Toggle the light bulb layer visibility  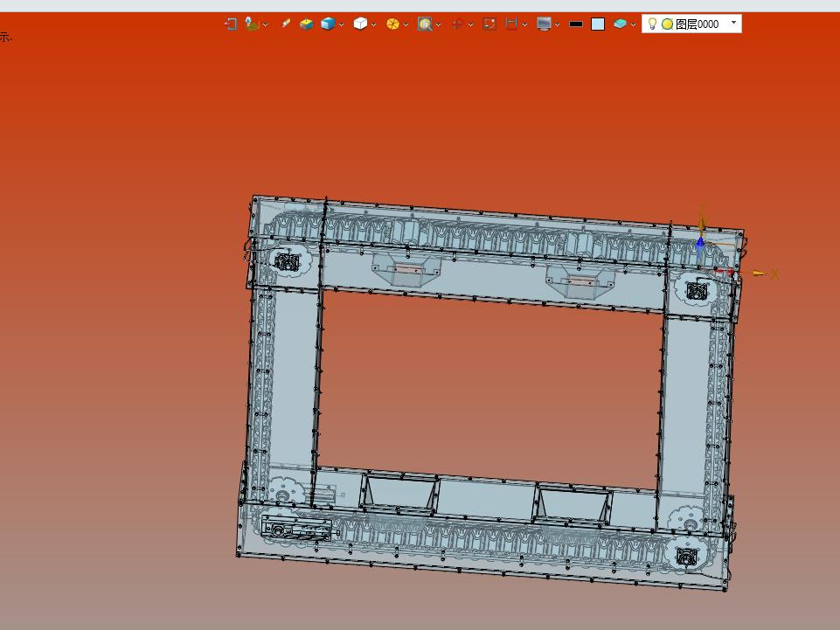tap(652, 24)
